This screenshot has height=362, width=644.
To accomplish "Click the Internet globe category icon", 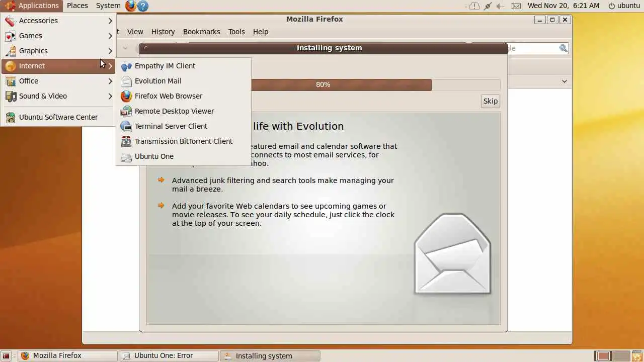I will [x=10, y=66].
